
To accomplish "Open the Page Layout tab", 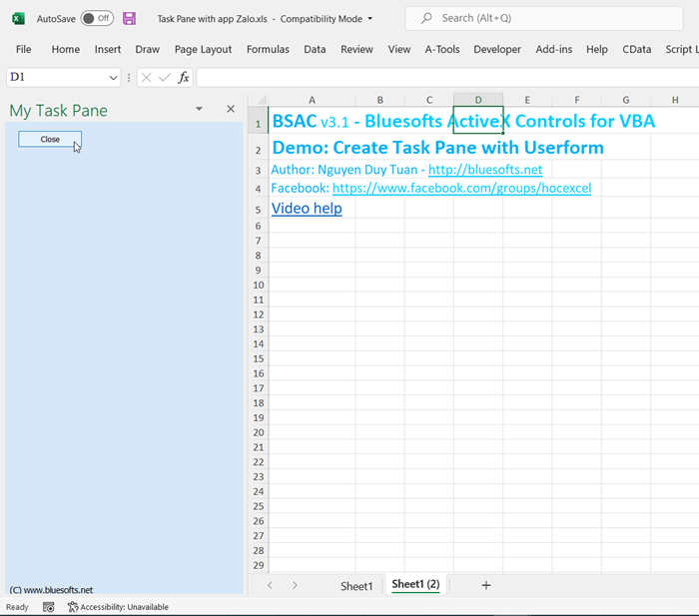I will click(203, 49).
